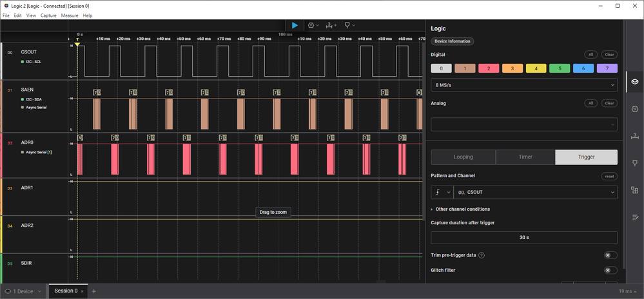644x299 pixels.
Task: Switch to the Timer capture mode tab
Action: click(x=525, y=157)
